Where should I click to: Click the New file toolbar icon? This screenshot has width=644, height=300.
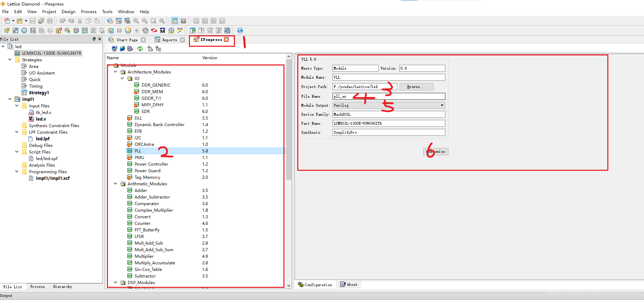point(7,21)
